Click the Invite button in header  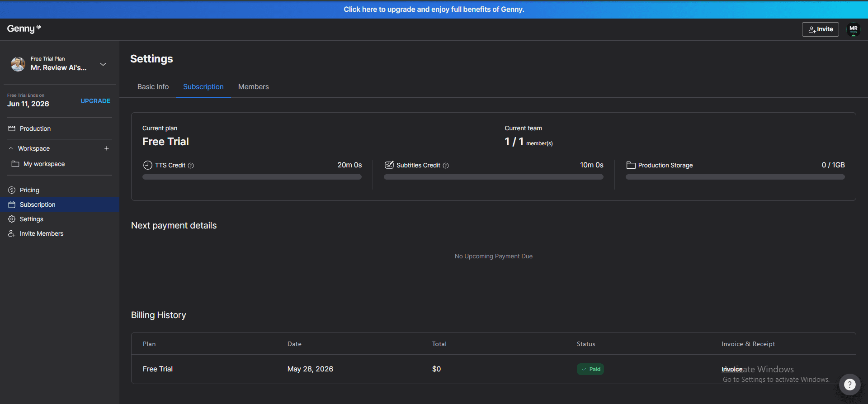coord(820,29)
